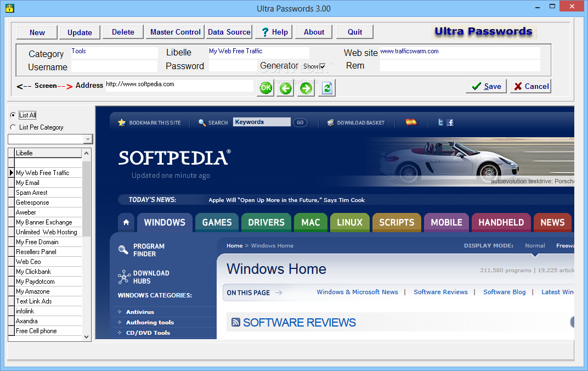588x371 pixels.
Task: Click the Rem remarks field
Action: [x=460, y=66]
